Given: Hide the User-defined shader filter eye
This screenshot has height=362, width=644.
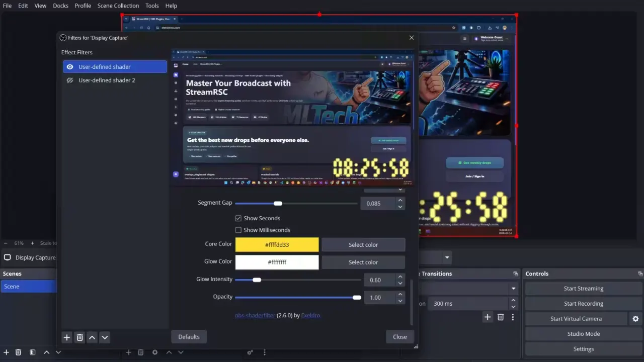Looking at the screenshot, I should [70, 67].
